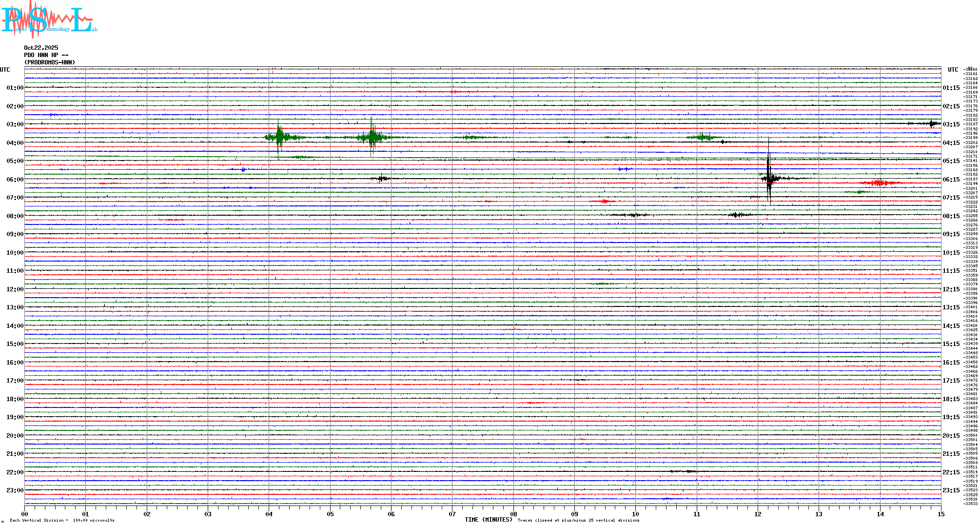The width and height of the screenshot is (980, 527).
Task: Click the 03:00 hour label on left
Action: click(15, 124)
